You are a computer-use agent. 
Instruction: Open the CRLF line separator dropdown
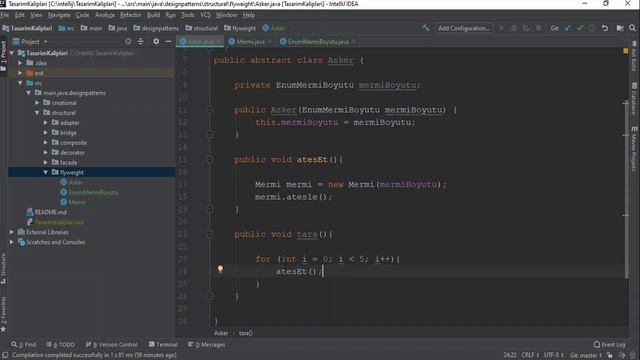[530, 355]
